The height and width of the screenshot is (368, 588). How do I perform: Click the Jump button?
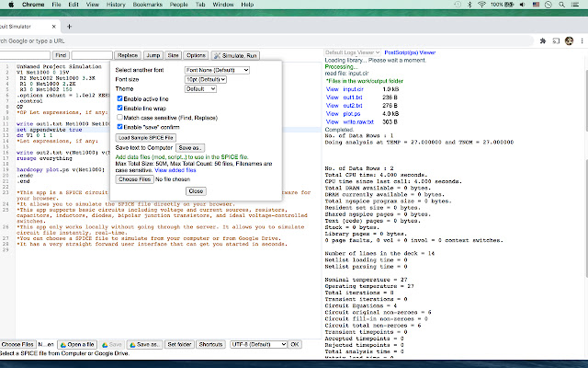[x=153, y=55]
